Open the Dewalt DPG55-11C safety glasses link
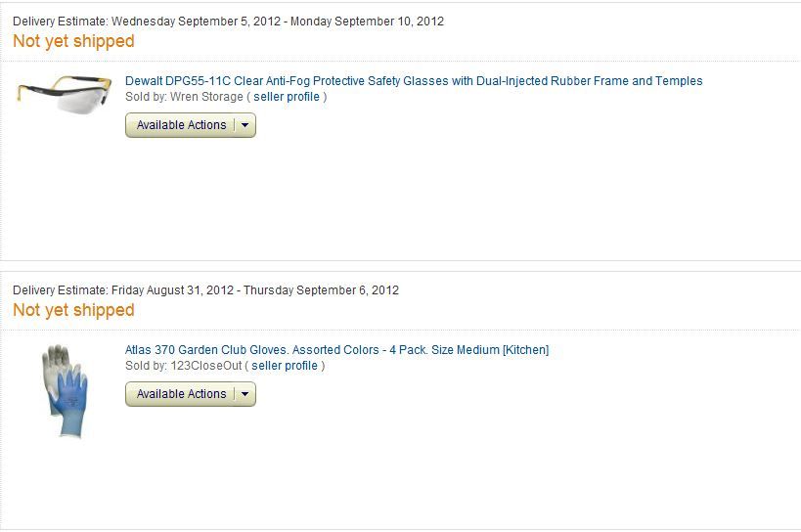 tap(414, 81)
